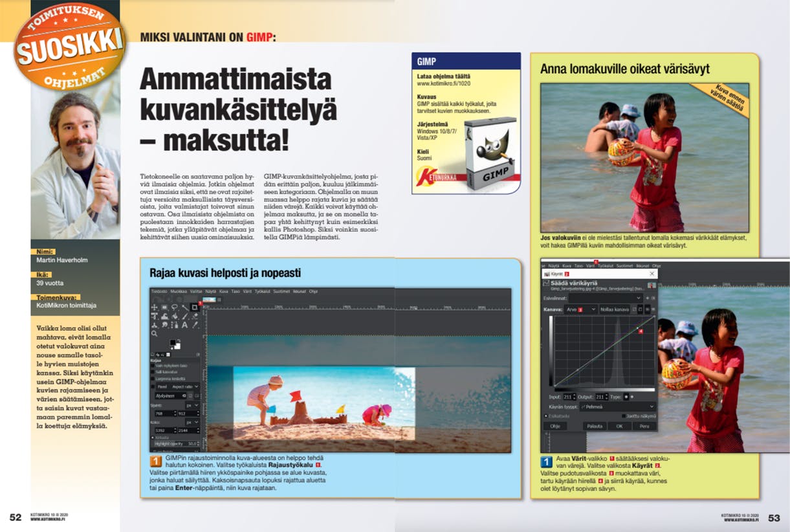Select the Rectangle Select tool in toolbox
Screen dimensions: 790x532
coord(164,307)
